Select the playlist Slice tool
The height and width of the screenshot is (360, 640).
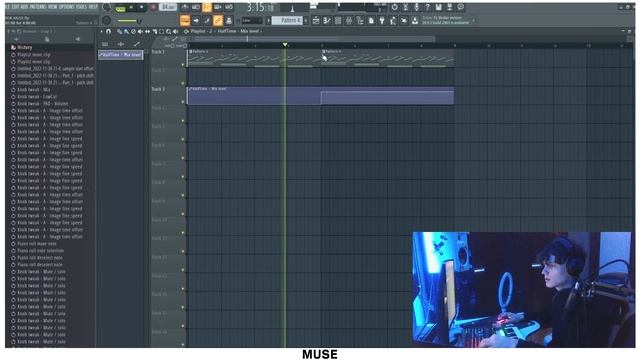tap(155, 31)
